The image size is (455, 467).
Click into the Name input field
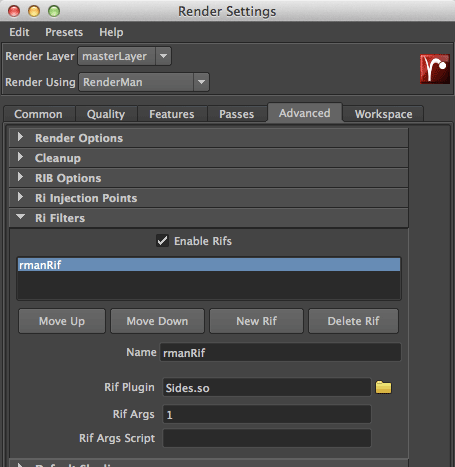(280, 352)
